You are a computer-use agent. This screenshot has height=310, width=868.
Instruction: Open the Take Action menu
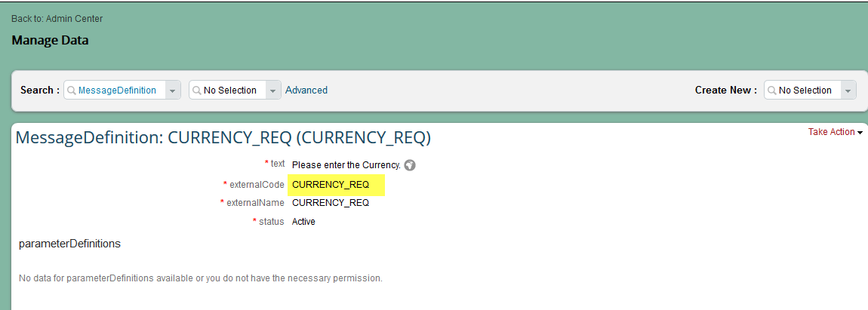pos(832,132)
